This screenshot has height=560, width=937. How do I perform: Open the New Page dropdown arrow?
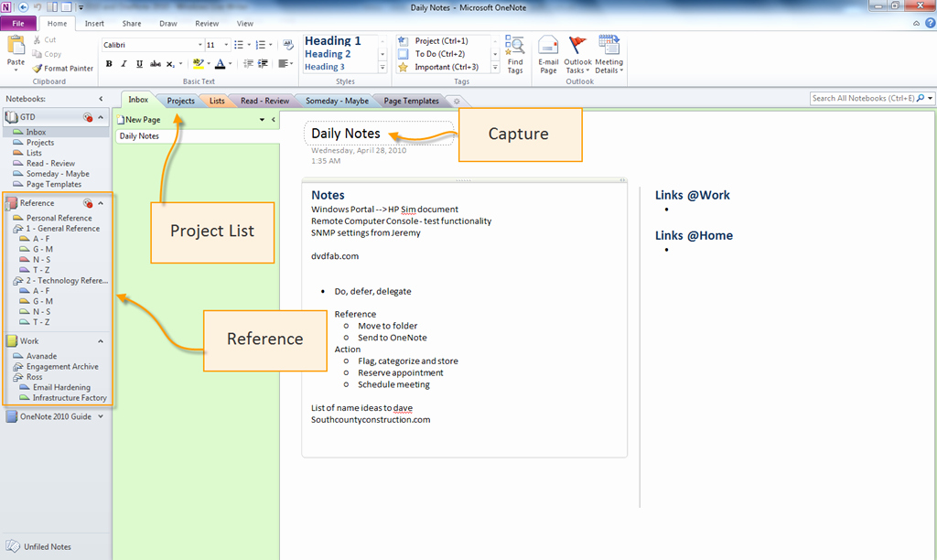click(262, 120)
